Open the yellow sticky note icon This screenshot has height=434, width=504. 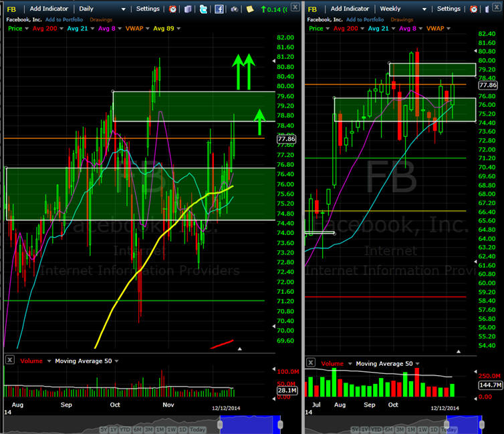[250, 9]
